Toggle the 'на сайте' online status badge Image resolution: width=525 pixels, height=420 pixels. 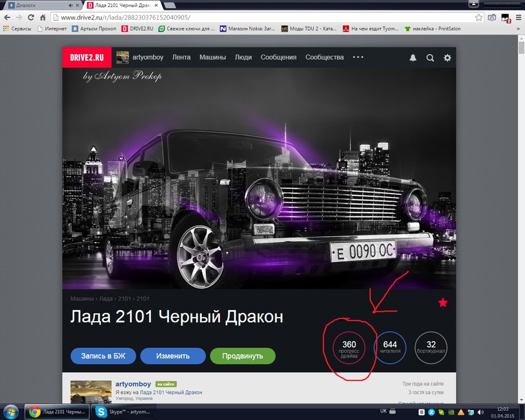(165, 384)
